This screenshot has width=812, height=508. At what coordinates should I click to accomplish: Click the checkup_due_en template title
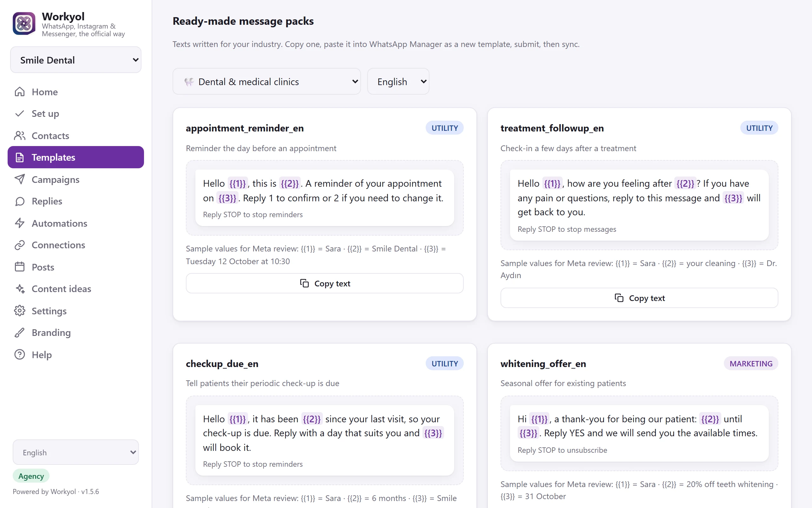point(222,364)
